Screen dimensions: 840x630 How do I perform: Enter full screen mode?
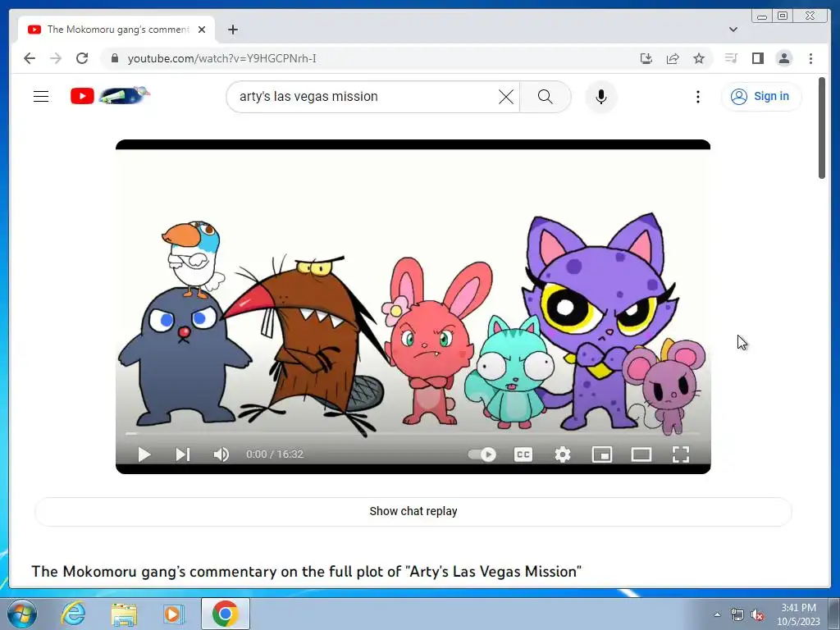[x=680, y=454]
